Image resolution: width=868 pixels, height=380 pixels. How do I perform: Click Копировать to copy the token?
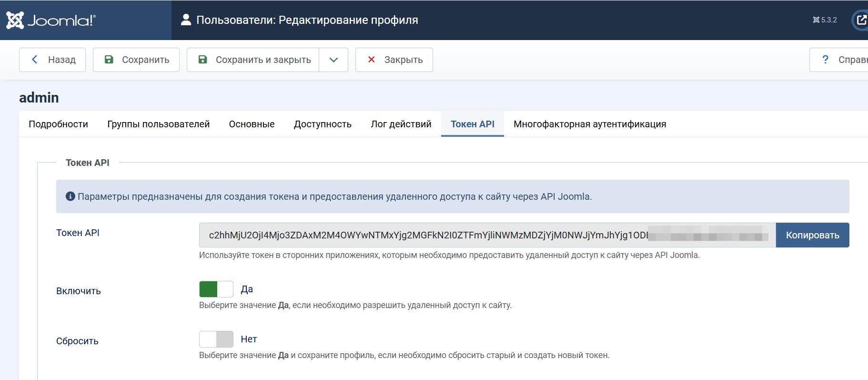pos(812,235)
